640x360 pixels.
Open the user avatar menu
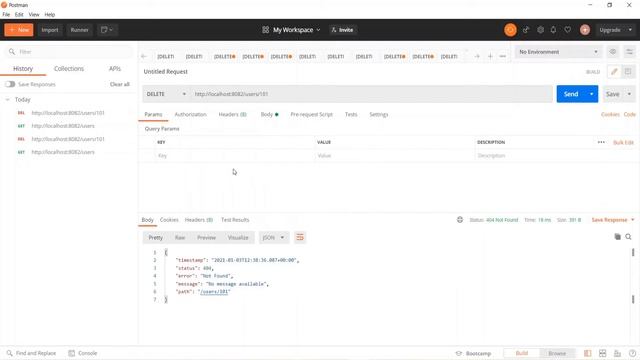[x=585, y=30]
